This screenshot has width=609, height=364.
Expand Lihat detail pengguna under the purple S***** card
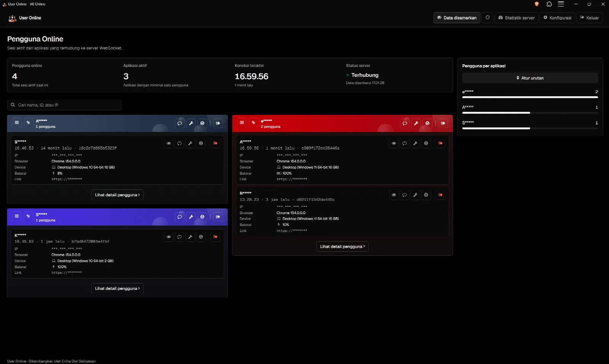tap(117, 288)
